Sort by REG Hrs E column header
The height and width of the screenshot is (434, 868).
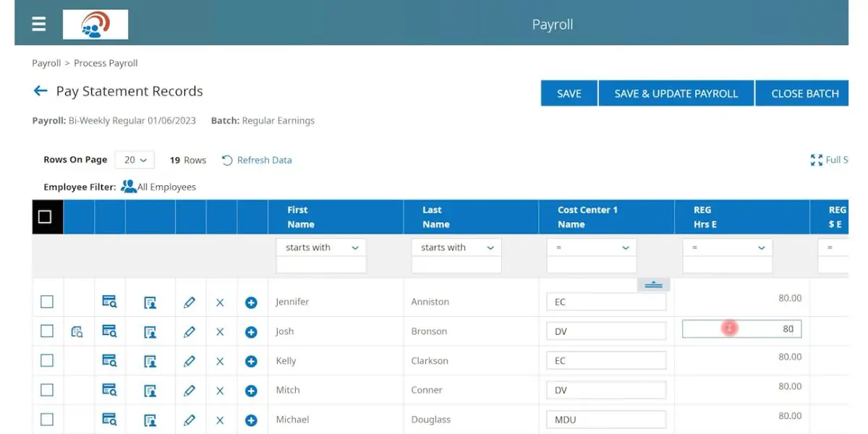741,217
